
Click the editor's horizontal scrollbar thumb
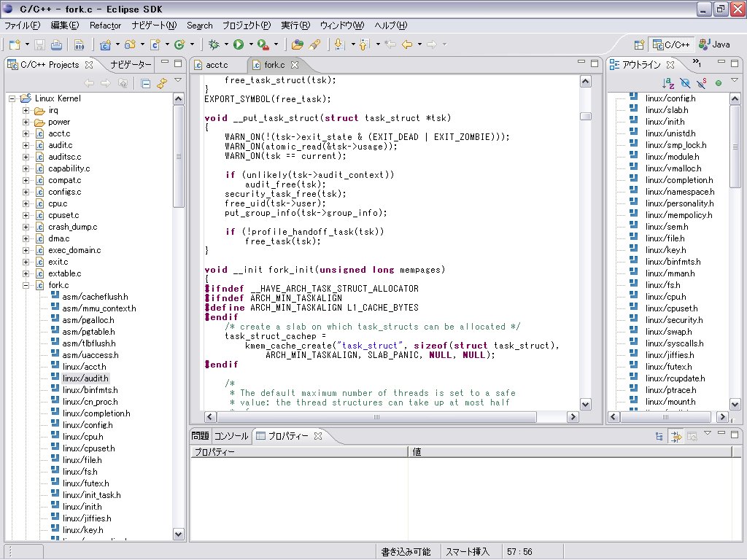coord(376,417)
